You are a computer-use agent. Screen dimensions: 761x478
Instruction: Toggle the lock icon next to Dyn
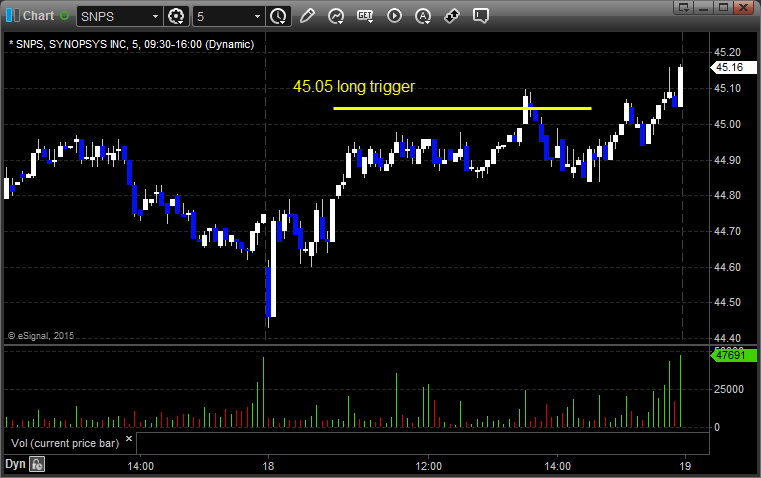pyautogui.click(x=37, y=464)
